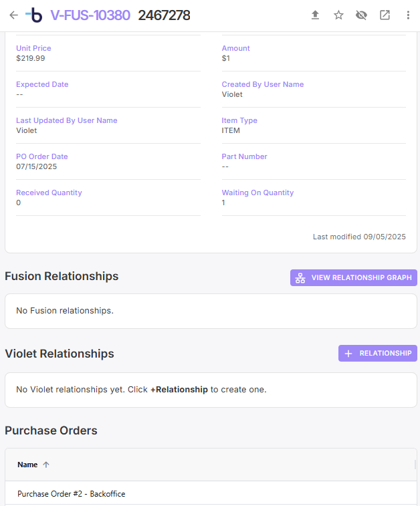
Task: Click the sort arrow beside Name
Action: pyautogui.click(x=46, y=465)
